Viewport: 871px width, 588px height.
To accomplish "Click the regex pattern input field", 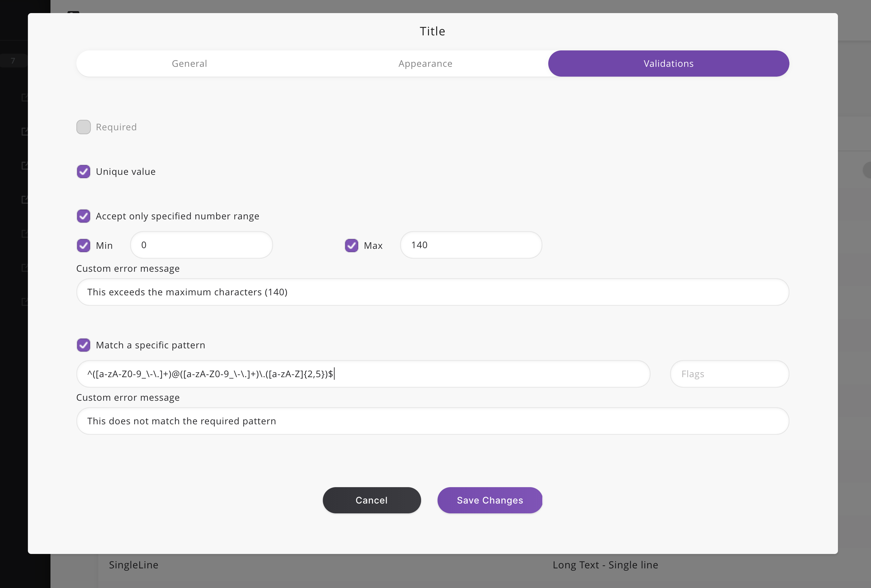I will tap(362, 374).
